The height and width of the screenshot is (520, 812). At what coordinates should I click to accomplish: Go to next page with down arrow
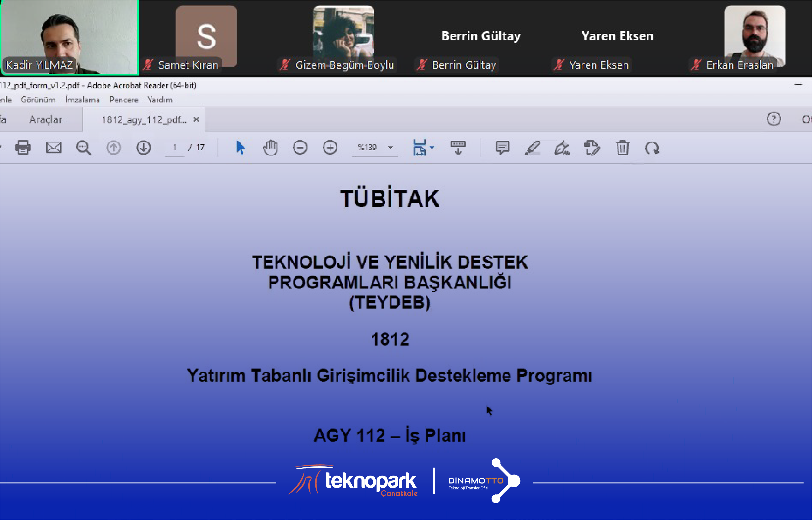coord(143,147)
